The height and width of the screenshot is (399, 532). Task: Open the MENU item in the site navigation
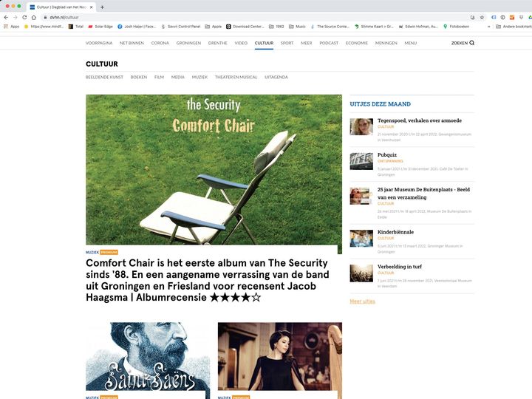[410, 43]
